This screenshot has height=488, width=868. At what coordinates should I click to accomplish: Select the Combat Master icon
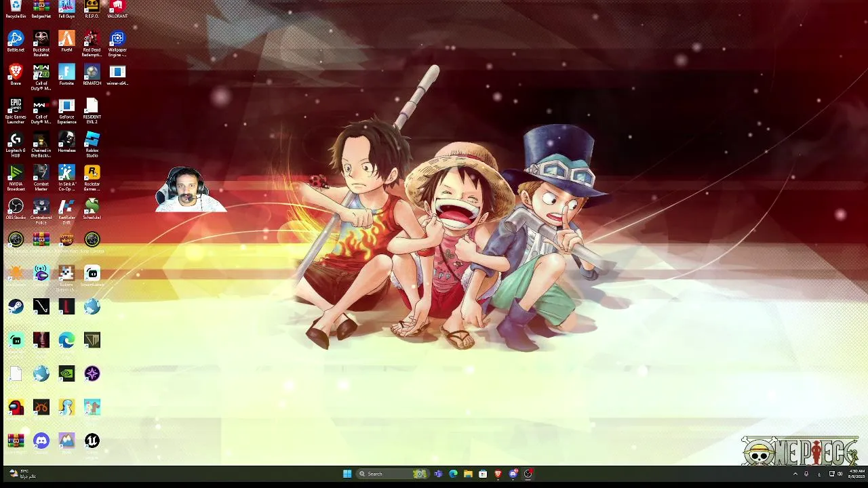point(41,178)
